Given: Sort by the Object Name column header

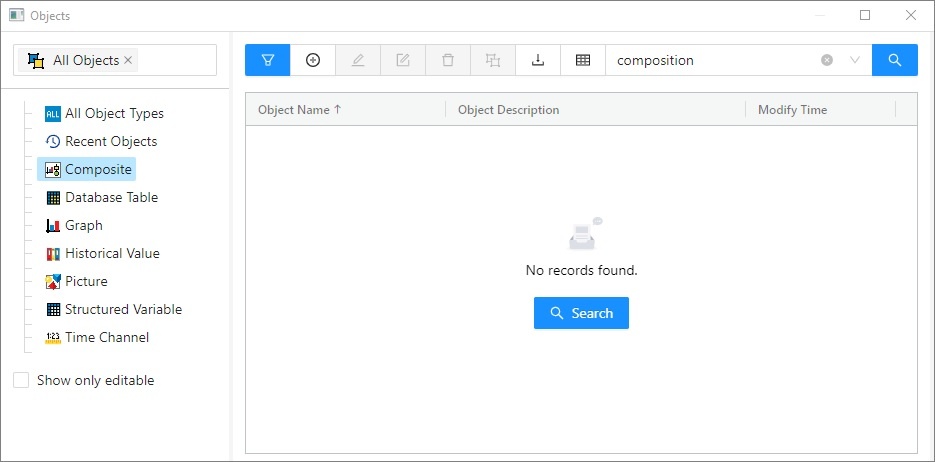Looking at the screenshot, I should [299, 110].
